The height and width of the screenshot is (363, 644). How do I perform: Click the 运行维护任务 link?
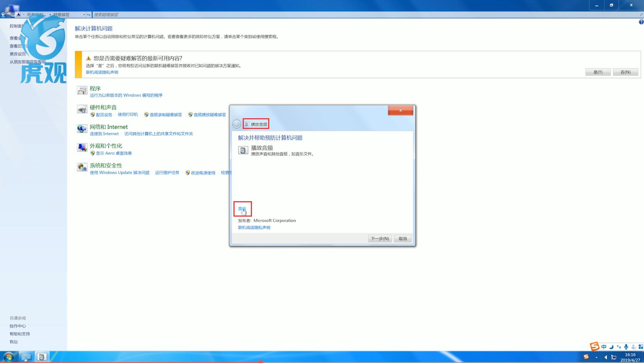[167, 173]
